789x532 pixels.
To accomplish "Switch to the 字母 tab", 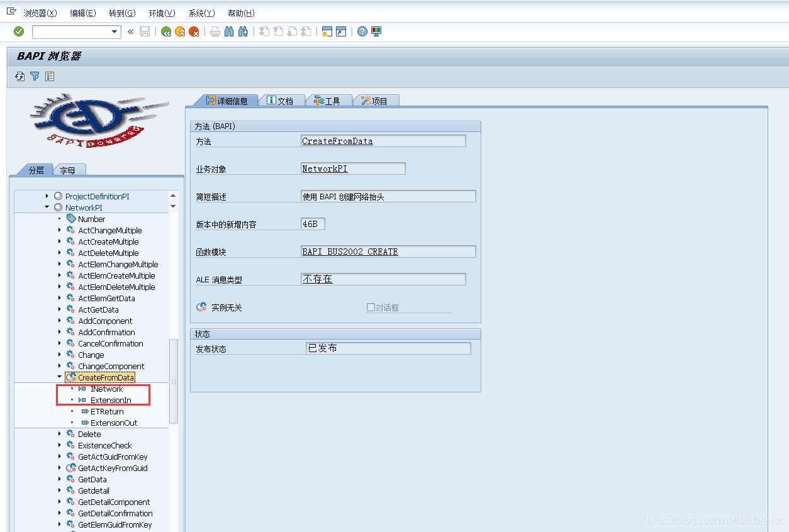I will [x=68, y=170].
